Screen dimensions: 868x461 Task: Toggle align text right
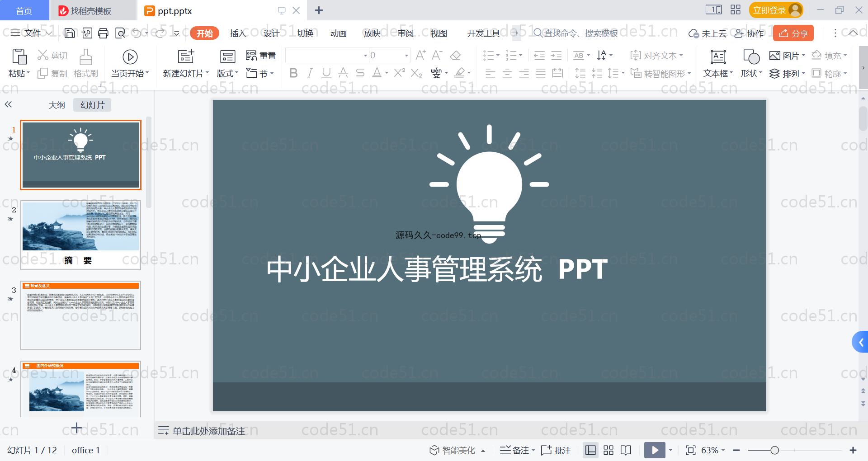(524, 73)
